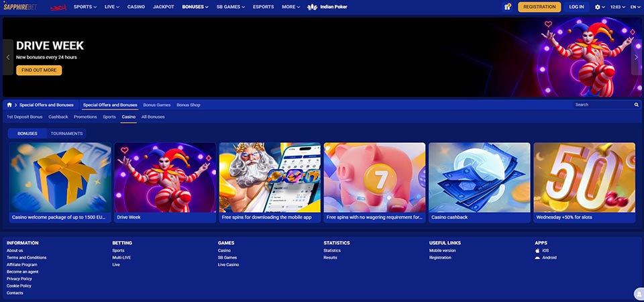Screen dimensions: 644x302
Task: Select the Promotions filter
Action: pyautogui.click(x=85, y=117)
